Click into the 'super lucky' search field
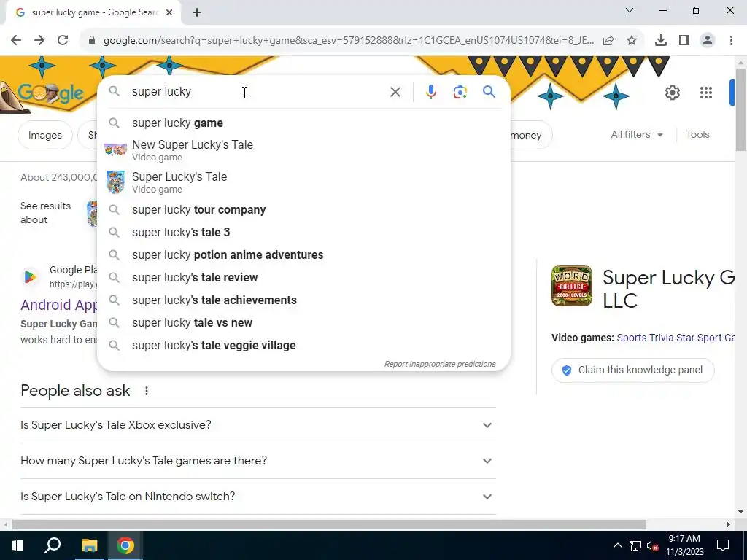The height and width of the screenshot is (560, 747). coord(258,91)
